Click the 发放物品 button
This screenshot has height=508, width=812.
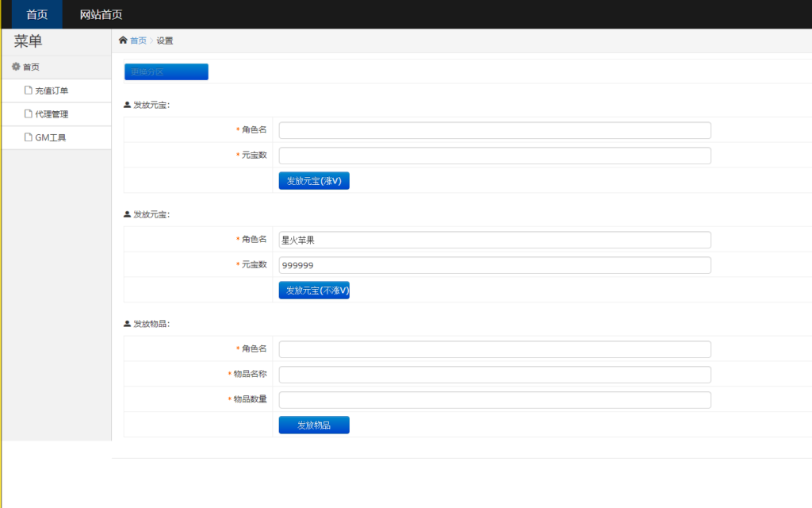314,425
